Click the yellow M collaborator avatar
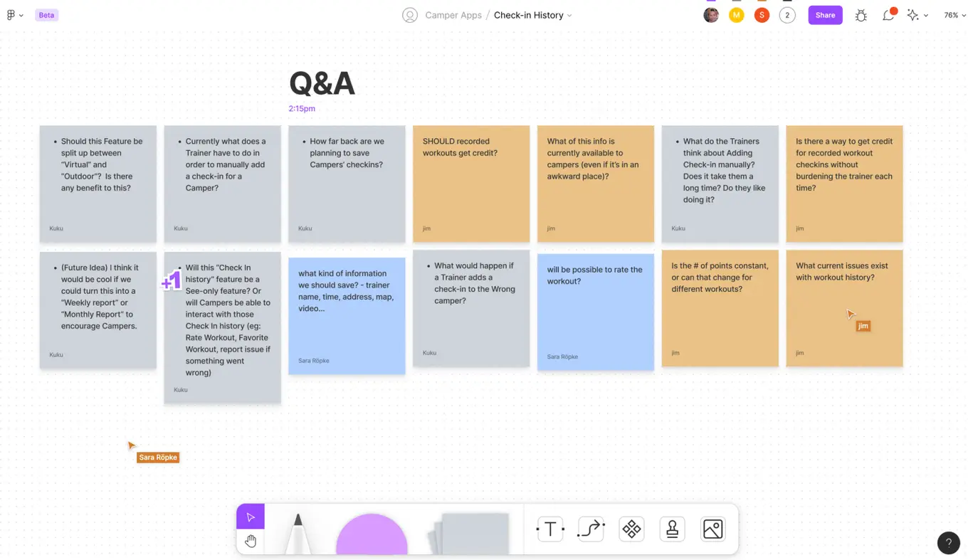Image resolution: width=968 pixels, height=560 pixels. 736,14
